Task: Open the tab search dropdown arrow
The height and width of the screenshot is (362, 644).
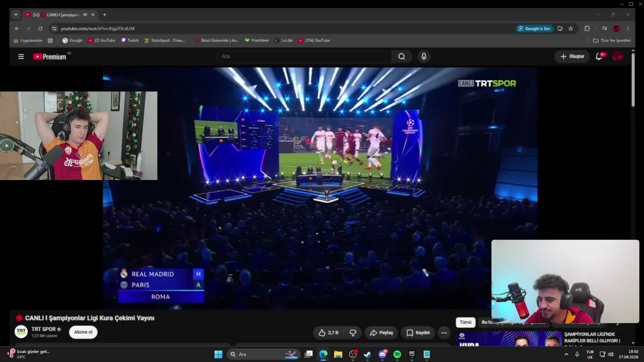Action: click(x=16, y=15)
